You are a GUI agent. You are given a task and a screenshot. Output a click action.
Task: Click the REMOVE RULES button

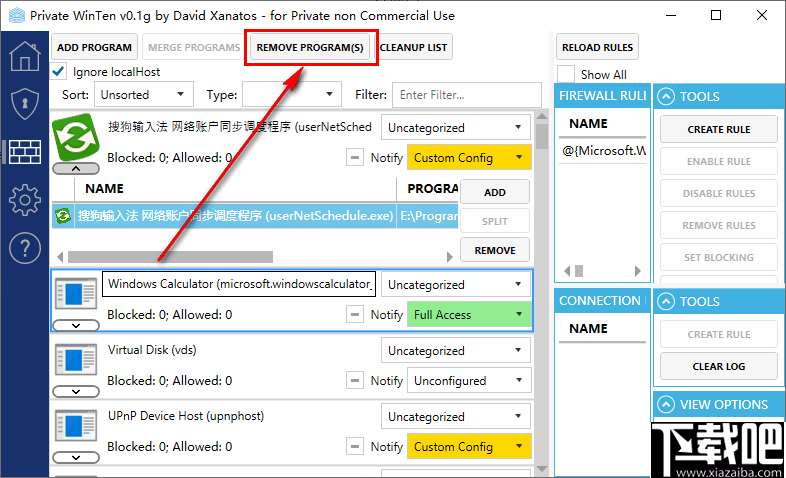click(x=719, y=225)
